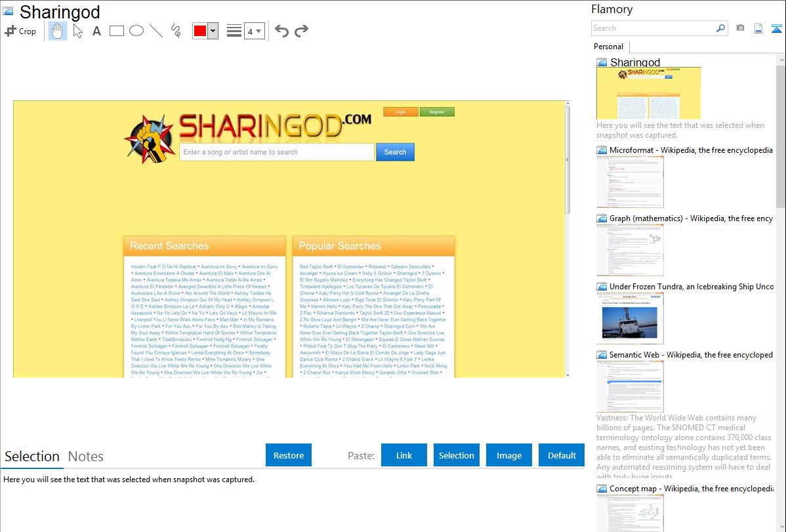Click the Graph (mathematics) snapshot title
The height and width of the screenshot is (532, 786).
pos(691,218)
